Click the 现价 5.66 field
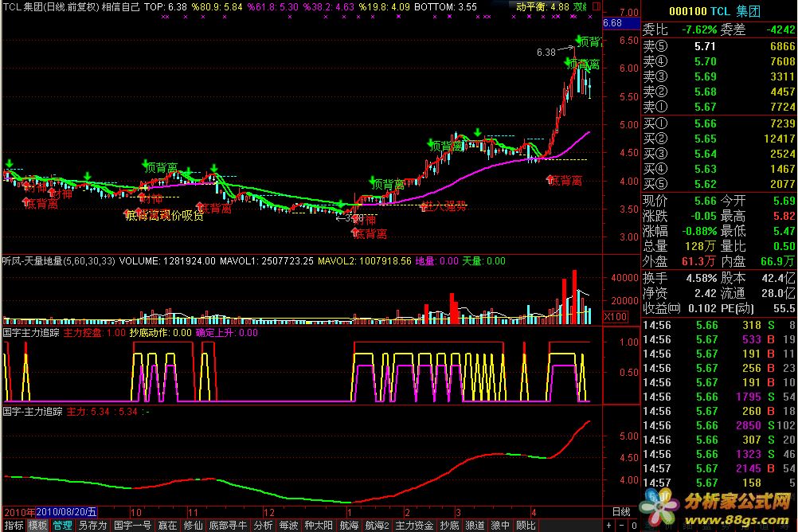 coord(679,201)
